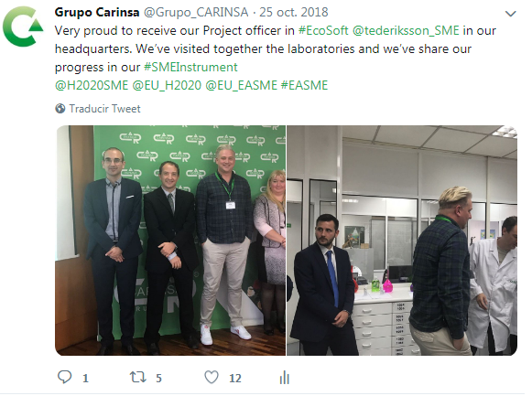Click the #EASME hashtag
Image resolution: width=532 pixels, height=396 pixels.
pos(304,85)
